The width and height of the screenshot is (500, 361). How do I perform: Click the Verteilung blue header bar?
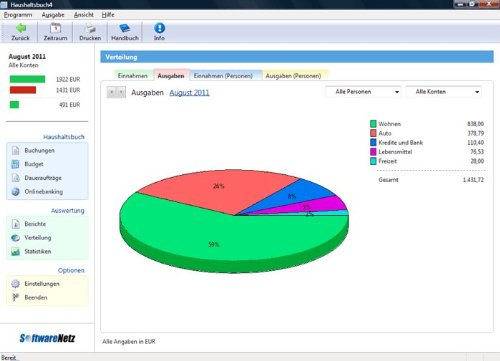click(297, 57)
